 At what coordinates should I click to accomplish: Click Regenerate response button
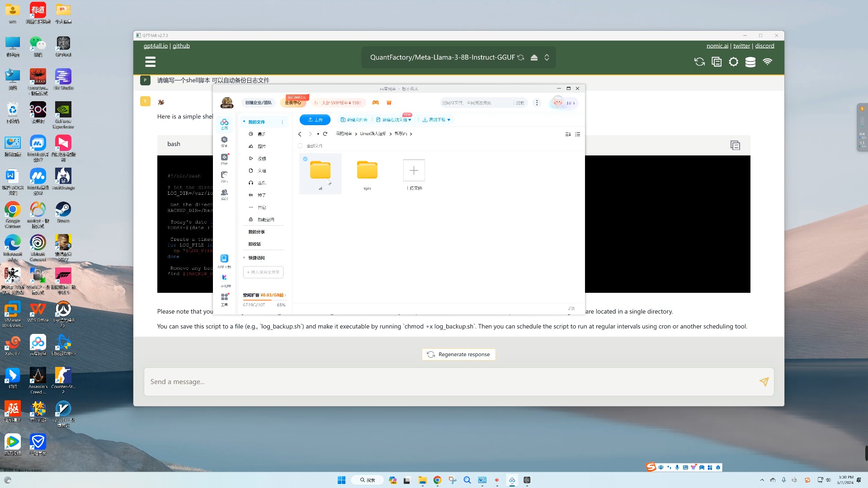(x=458, y=354)
